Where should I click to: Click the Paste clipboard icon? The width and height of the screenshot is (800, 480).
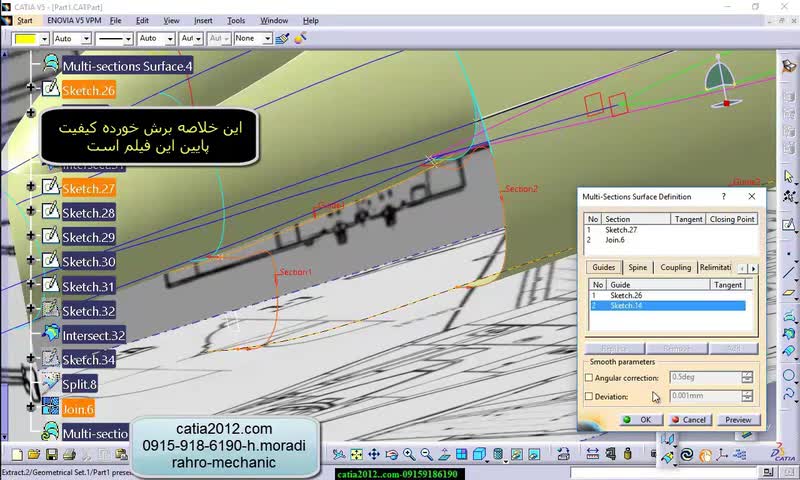coord(121,454)
